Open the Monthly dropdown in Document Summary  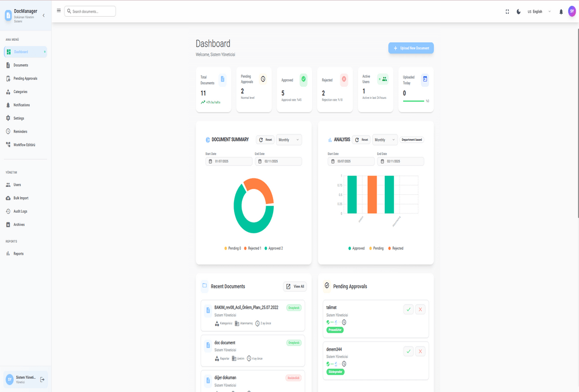[289, 140]
